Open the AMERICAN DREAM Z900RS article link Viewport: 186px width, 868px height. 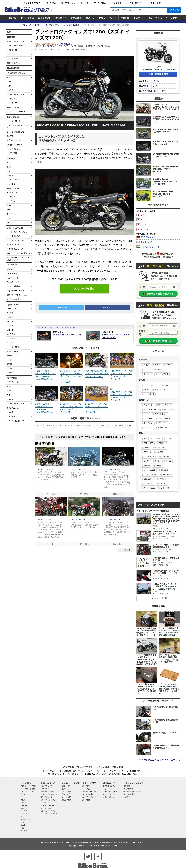[x=165, y=130]
